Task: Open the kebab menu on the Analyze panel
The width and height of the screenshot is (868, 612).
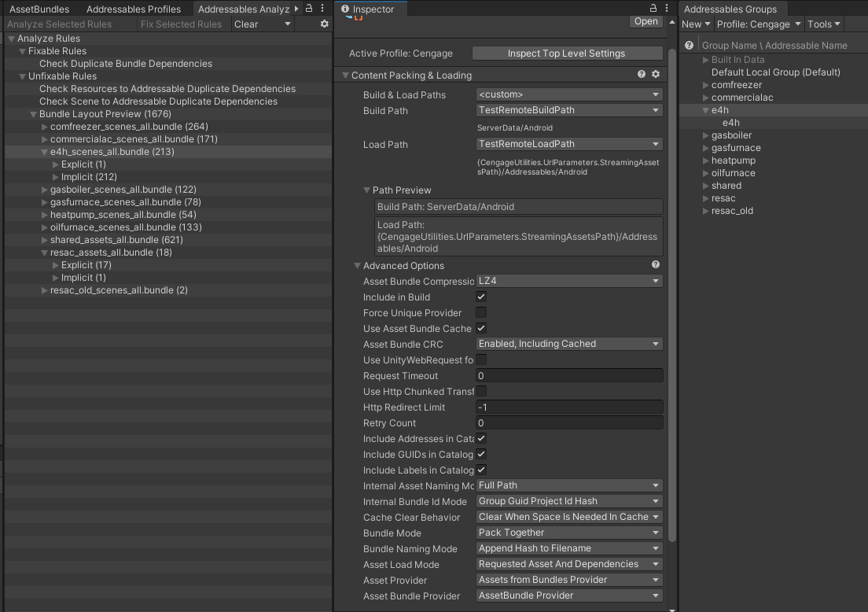Action: (x=322, y=7)
